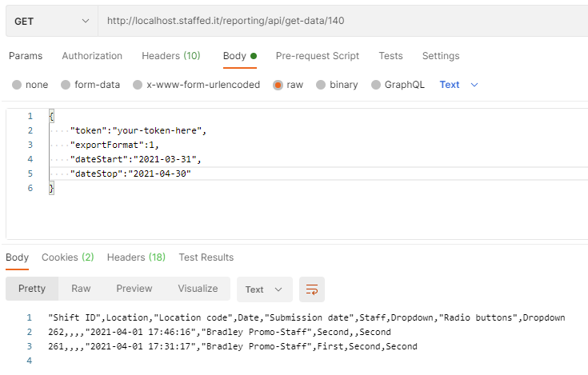Select the binary body radio button

[x=321, y=85]
